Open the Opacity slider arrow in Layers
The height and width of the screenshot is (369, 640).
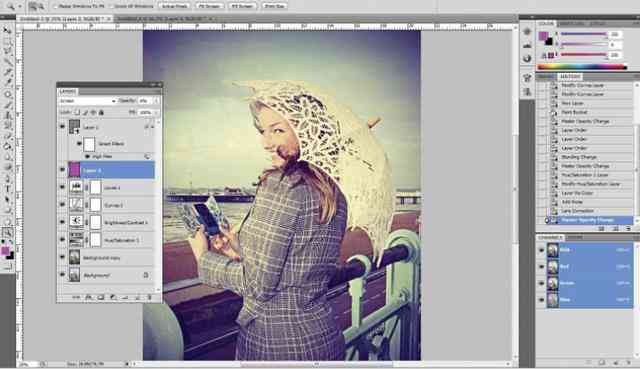(156, 101)
